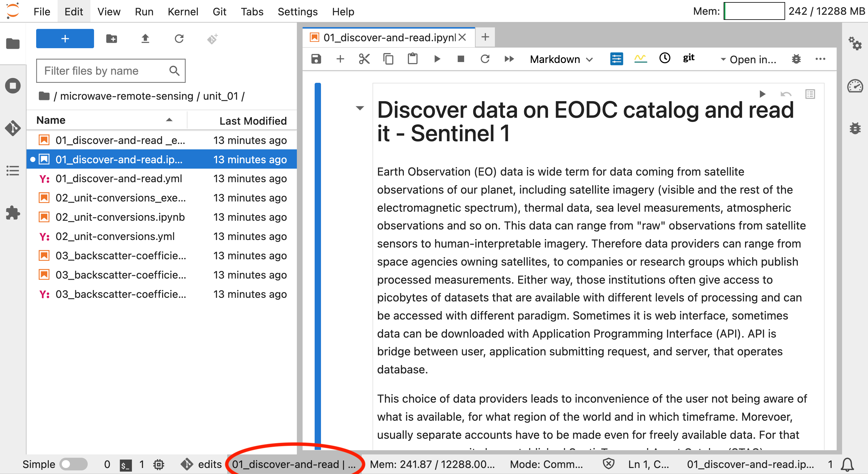This screenshot has height=474, width=868.
Task: Open 02_unit-conversions.ipynb file
Action: (120, 217)
